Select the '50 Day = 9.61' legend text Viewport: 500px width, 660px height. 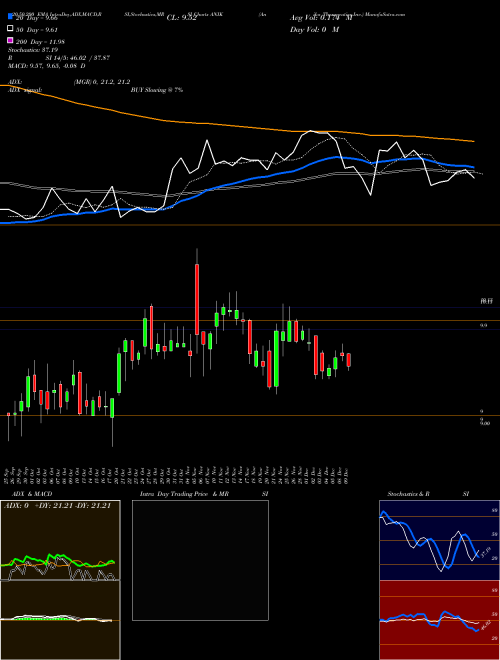(37, 30)
